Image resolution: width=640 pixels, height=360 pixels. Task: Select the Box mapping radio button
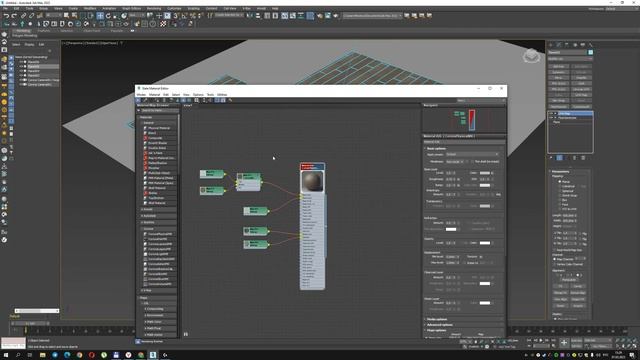(560, 200)
